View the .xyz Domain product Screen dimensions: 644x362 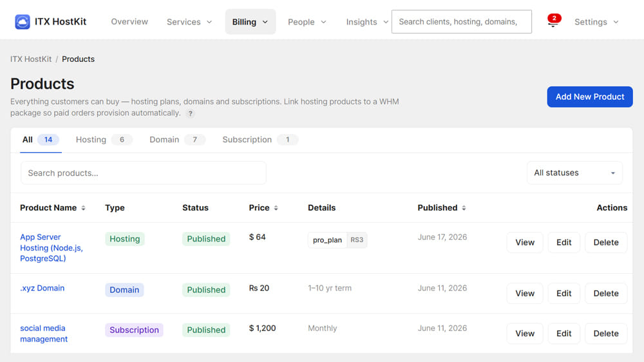click(525, 293)
